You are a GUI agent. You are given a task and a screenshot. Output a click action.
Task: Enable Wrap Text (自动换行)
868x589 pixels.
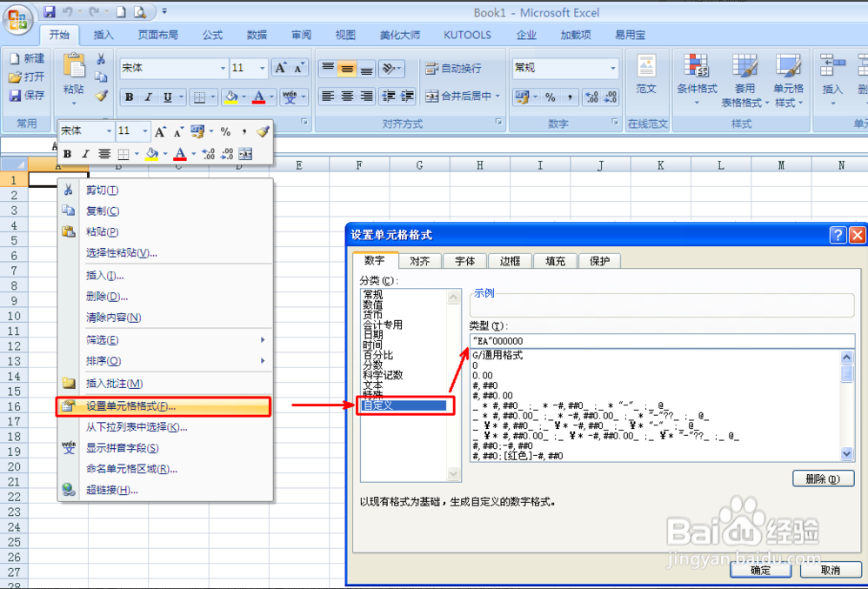tap(458, 68)
